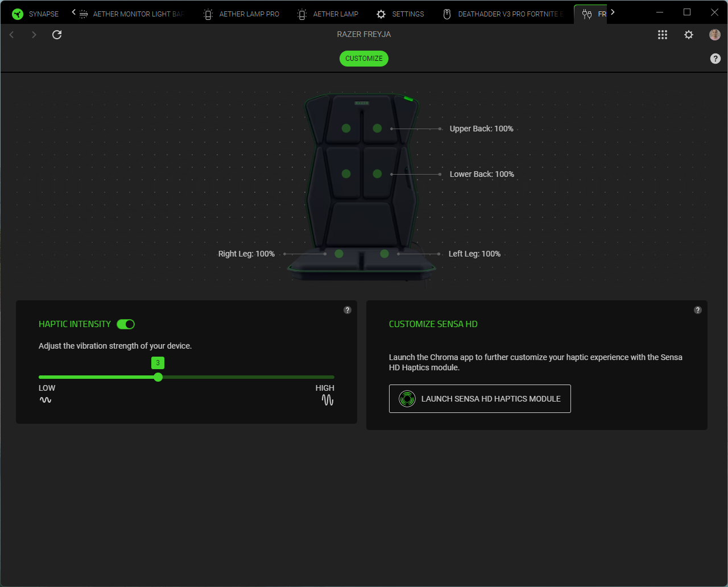
Task: Open settings via the gear icon
Action: coord(689,35)
